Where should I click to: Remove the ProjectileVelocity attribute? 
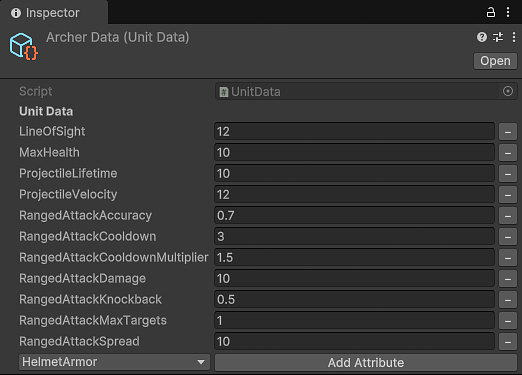pos(508,195)
